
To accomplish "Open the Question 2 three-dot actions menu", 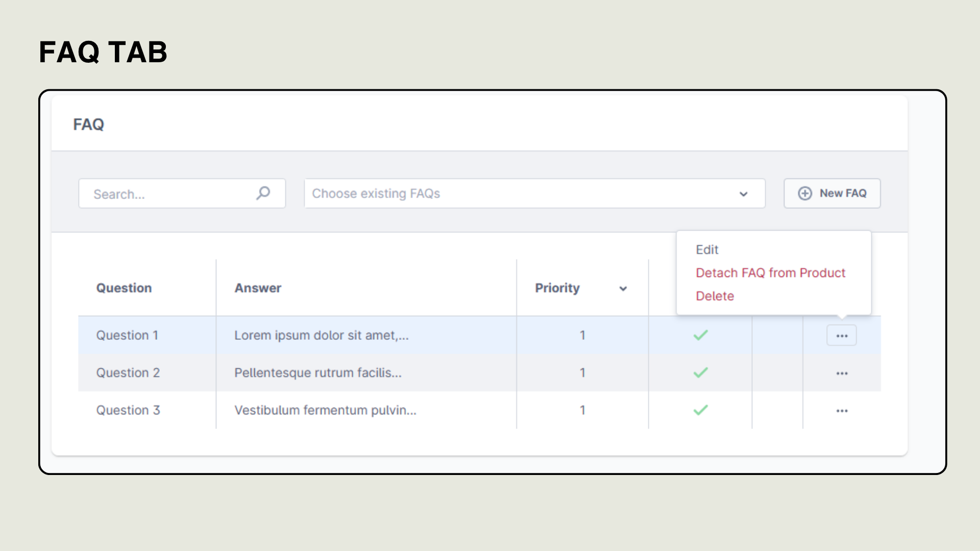I will coord(842,373).
